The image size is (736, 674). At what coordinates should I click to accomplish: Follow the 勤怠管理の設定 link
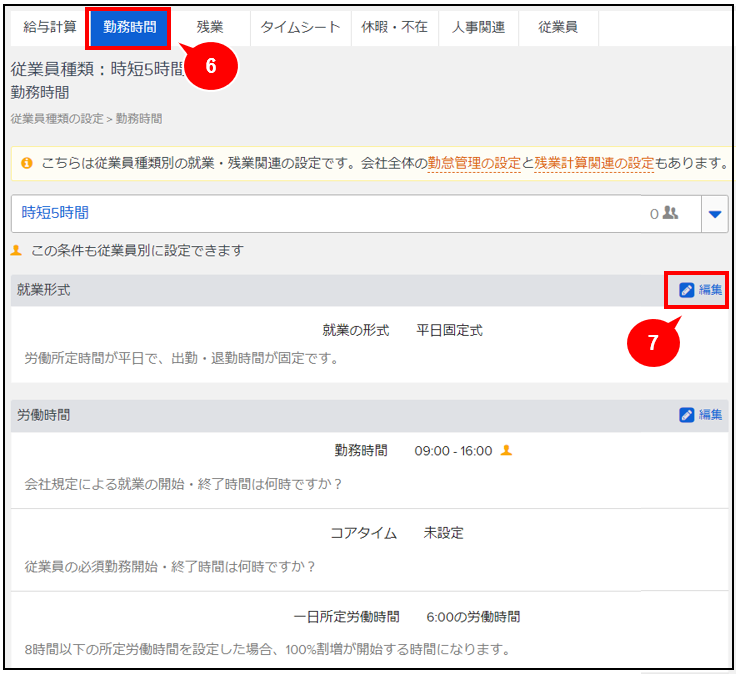pos(473,163)
